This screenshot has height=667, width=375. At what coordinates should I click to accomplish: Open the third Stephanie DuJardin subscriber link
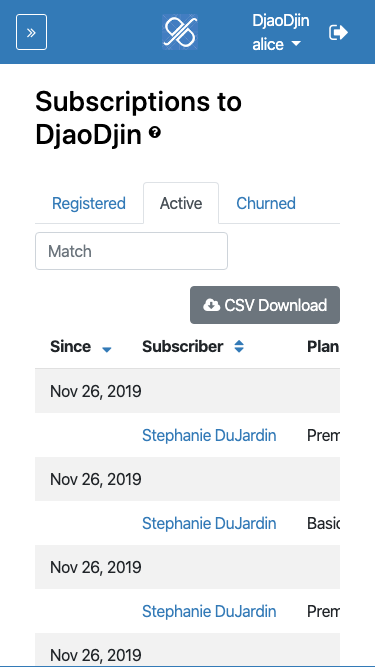coord(209,611)
